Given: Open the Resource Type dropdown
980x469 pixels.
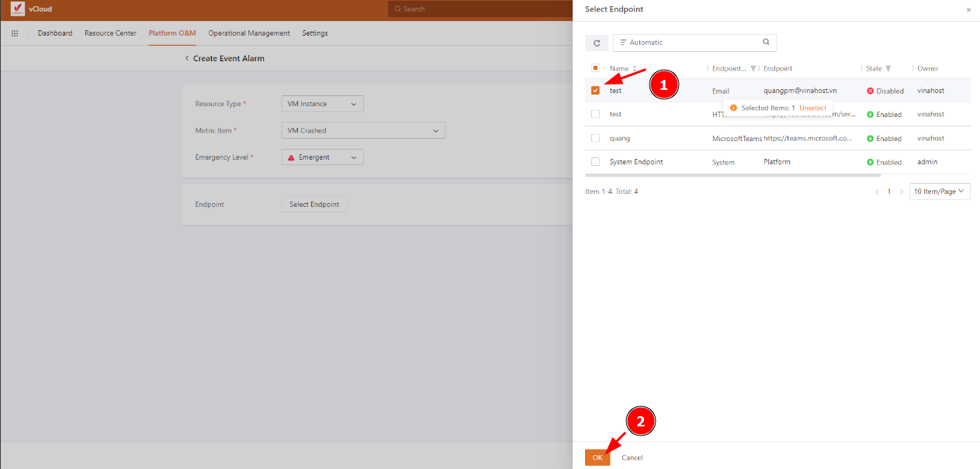Looking at the screenshot, I should coord(322,104).
